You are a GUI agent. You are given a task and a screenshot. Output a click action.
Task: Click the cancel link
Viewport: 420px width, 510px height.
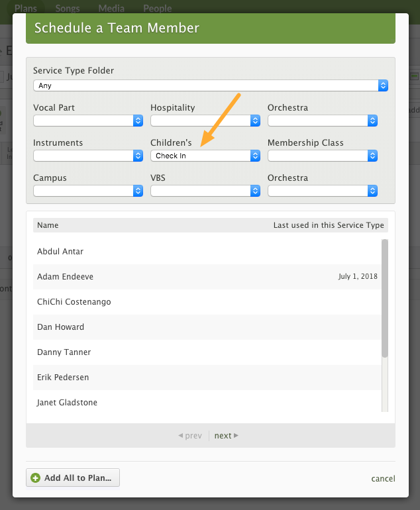click(384, 479)
